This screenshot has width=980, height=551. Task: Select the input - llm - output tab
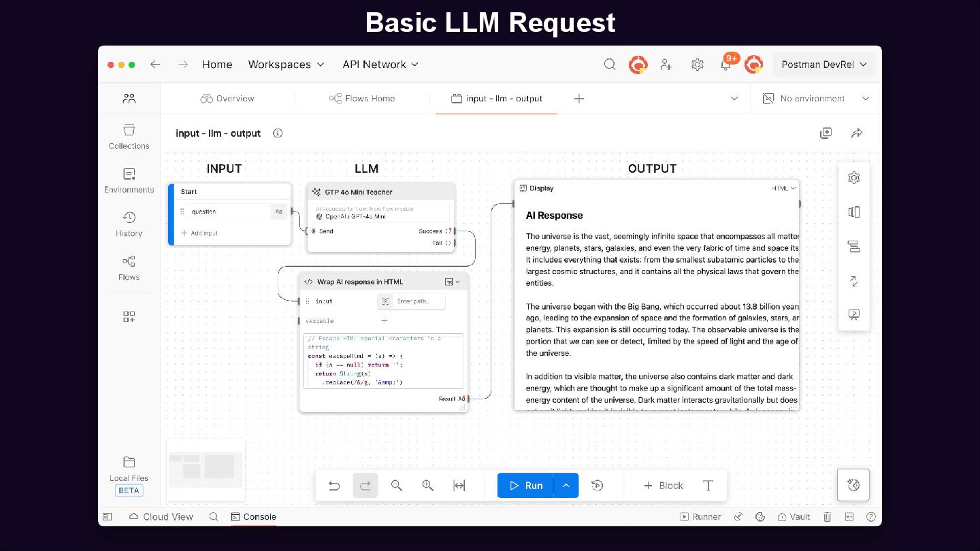pos(497,99)
